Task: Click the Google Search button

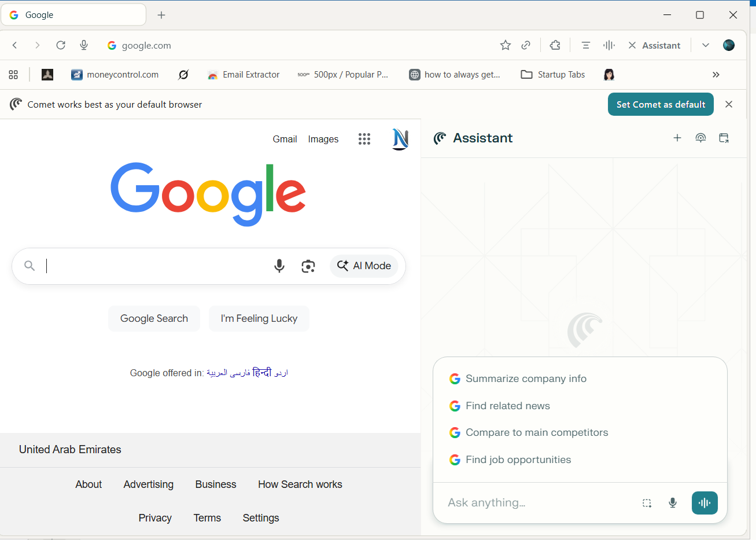Action: (154, 318)
